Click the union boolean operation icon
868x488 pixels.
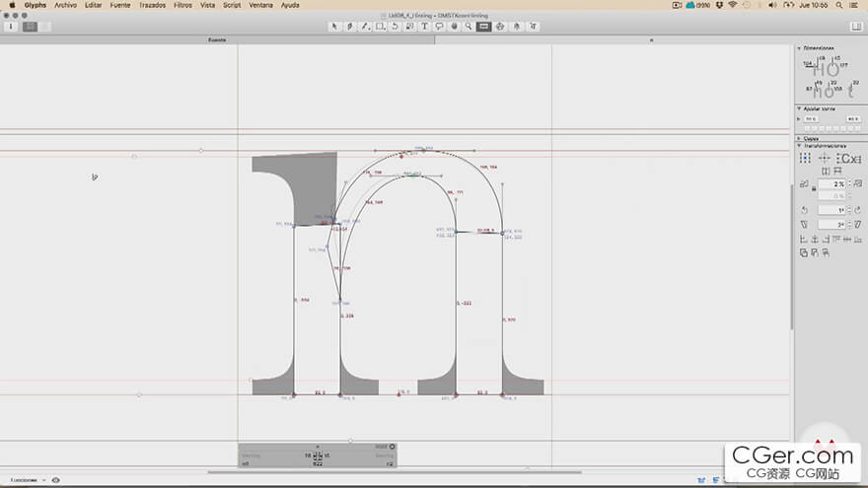804,252
